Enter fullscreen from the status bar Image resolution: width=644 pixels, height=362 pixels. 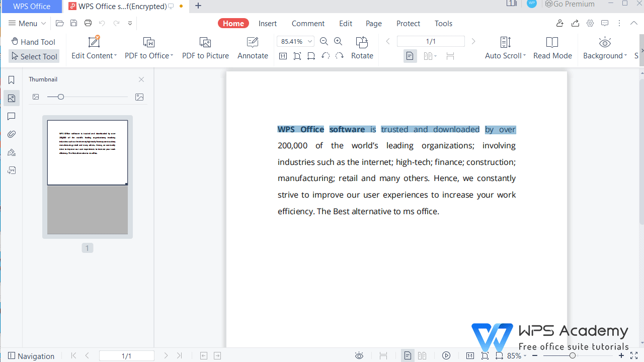pos(634,356)
